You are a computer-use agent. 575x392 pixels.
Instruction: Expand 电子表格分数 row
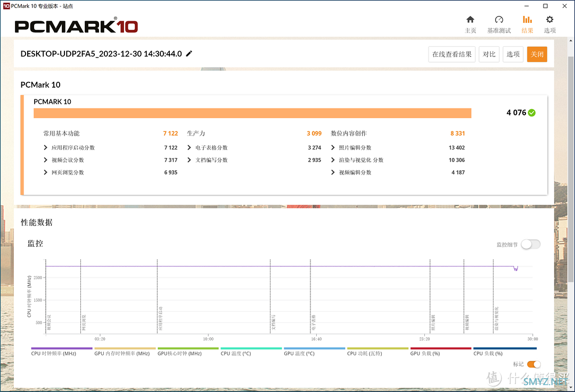click(189, 148)
